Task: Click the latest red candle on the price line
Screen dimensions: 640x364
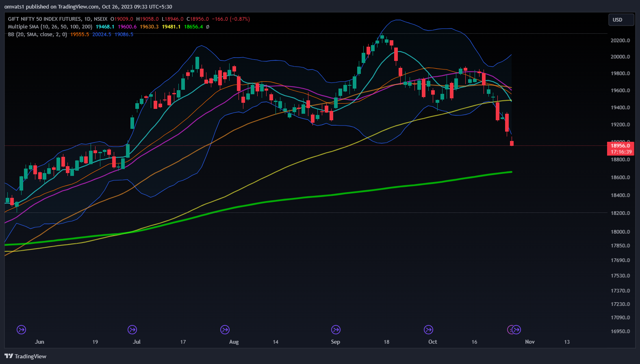Action: coord(512,143)
